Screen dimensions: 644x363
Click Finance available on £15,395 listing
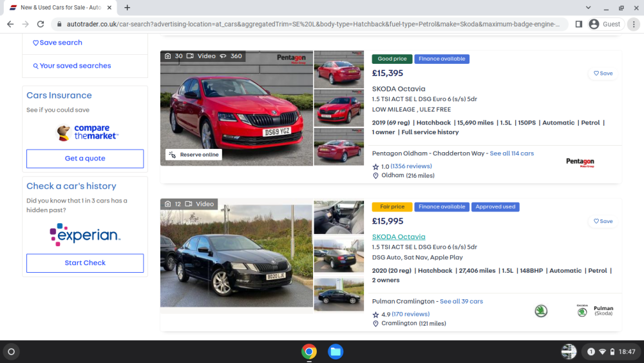pos(442,59)
